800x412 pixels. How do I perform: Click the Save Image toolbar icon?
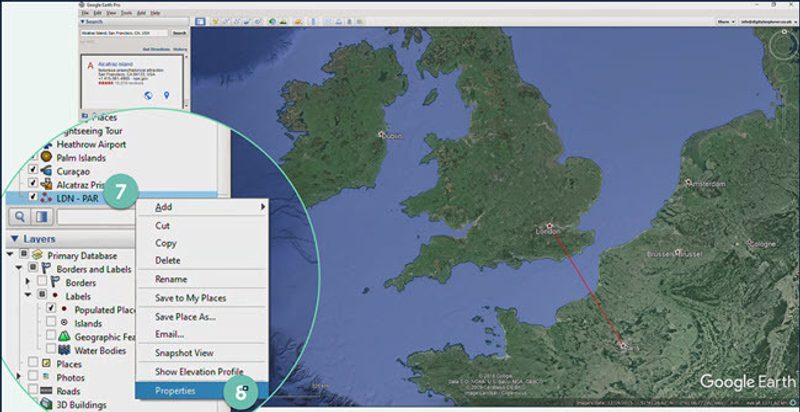point(349,21)
